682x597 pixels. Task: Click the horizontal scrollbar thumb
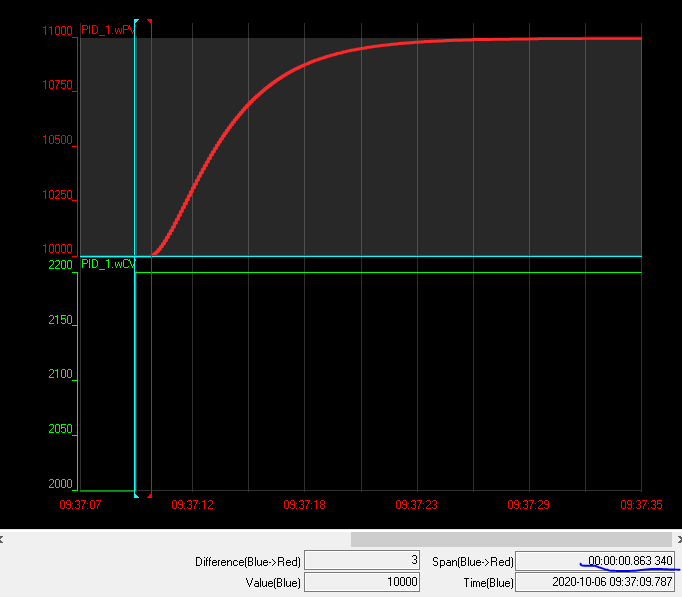click(512, 540)
